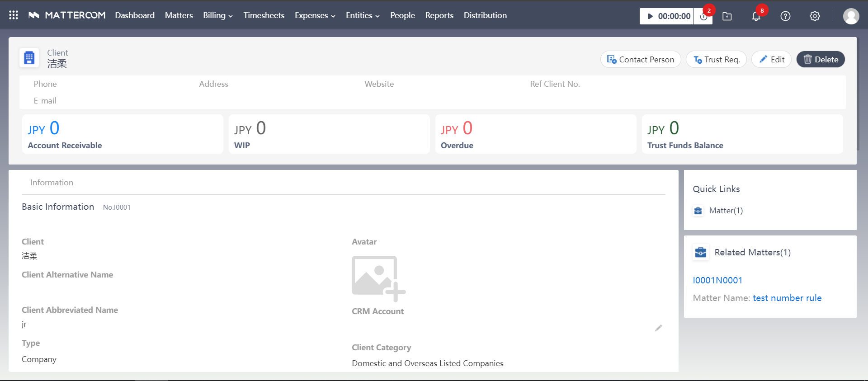868x381 pixels.
Task: Open matter link I0001N0001
Action: tap(717, 280)
